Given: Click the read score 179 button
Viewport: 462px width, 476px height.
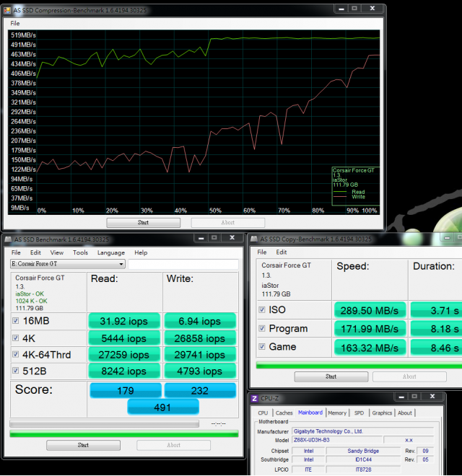Looking at the screenshot, I should [126, 390].
